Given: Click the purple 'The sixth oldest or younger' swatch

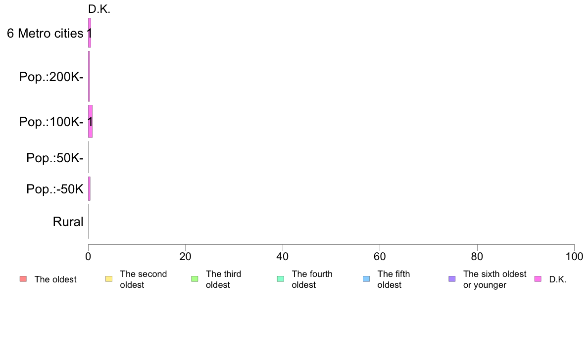Looking at the screenshot, I should (x=452, y=279).
